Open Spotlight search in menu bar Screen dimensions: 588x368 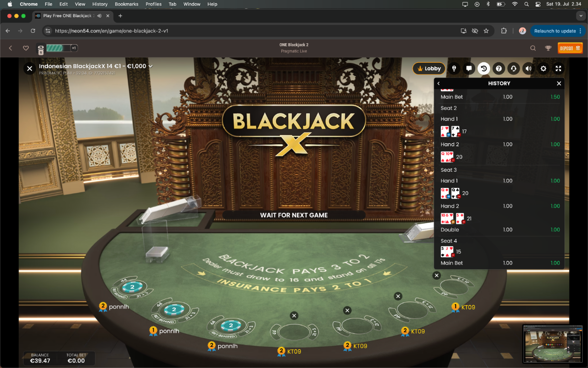[x=526, y=4]
